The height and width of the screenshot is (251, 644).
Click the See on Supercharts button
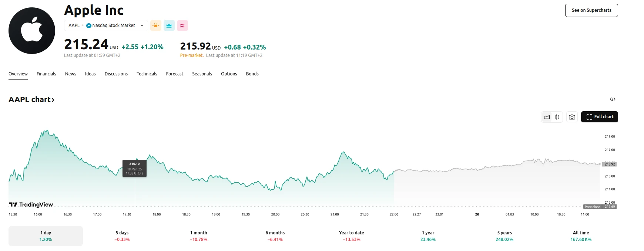tap(591, 10)
